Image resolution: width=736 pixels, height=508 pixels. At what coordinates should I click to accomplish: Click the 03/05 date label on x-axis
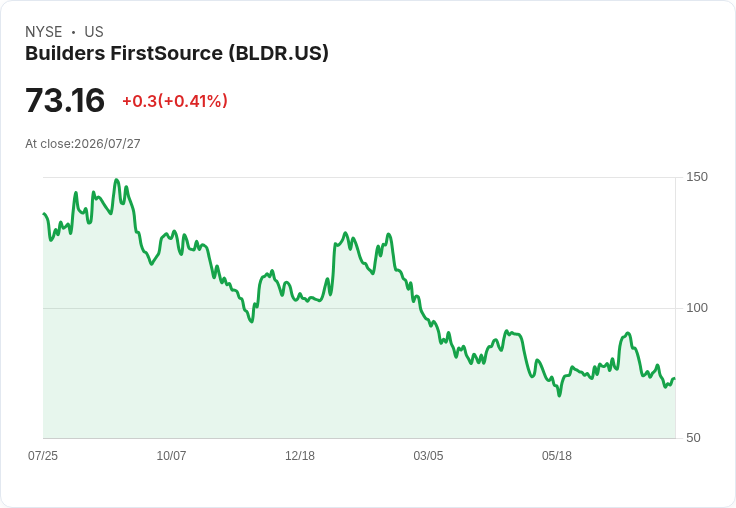point(428,456)
